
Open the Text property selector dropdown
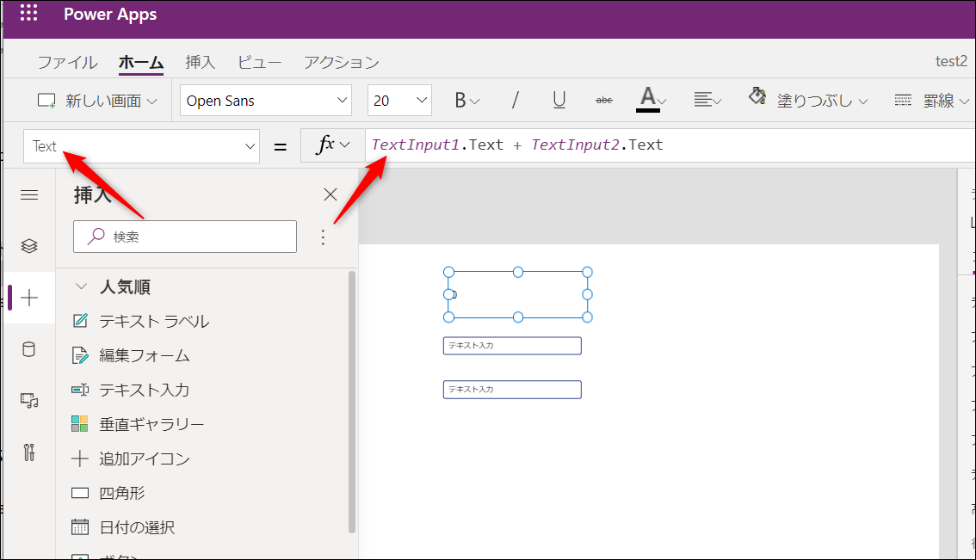tap(141, 146)
